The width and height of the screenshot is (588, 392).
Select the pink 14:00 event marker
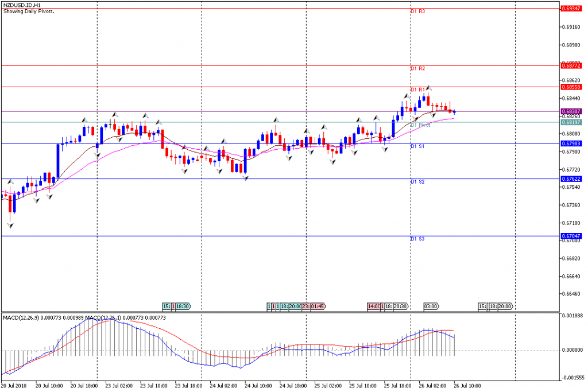coord(373,307)
